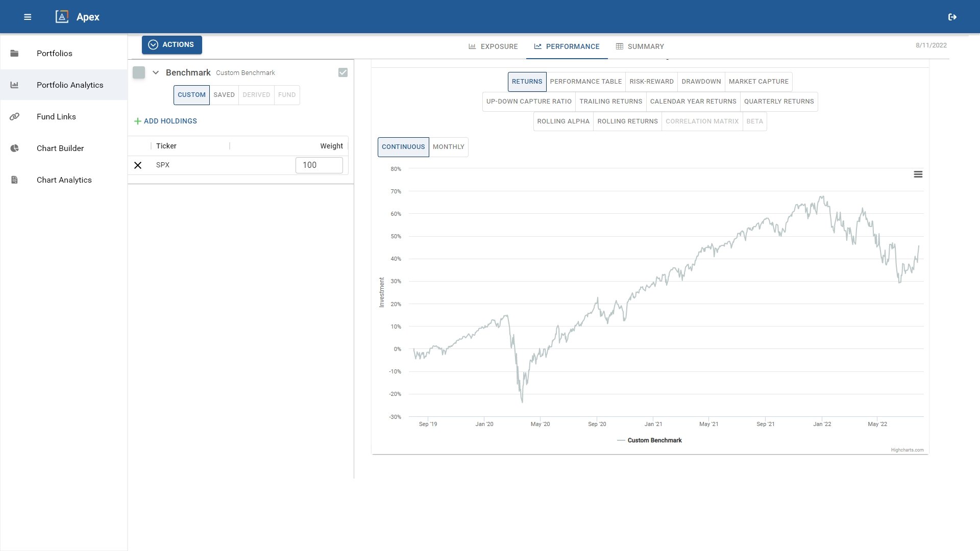
Task: Open Chart Builder in the sidebar
Action: (64, 148)
